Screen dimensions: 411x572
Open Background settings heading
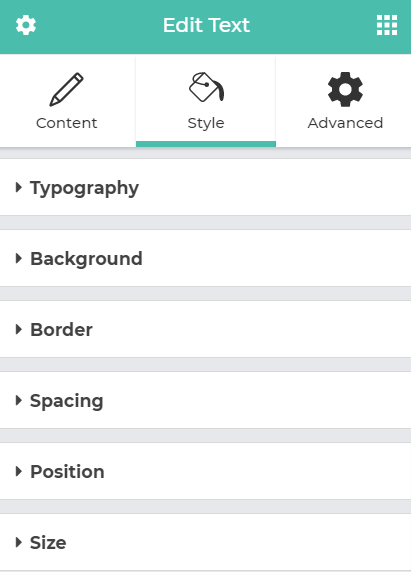click(86, 259)
